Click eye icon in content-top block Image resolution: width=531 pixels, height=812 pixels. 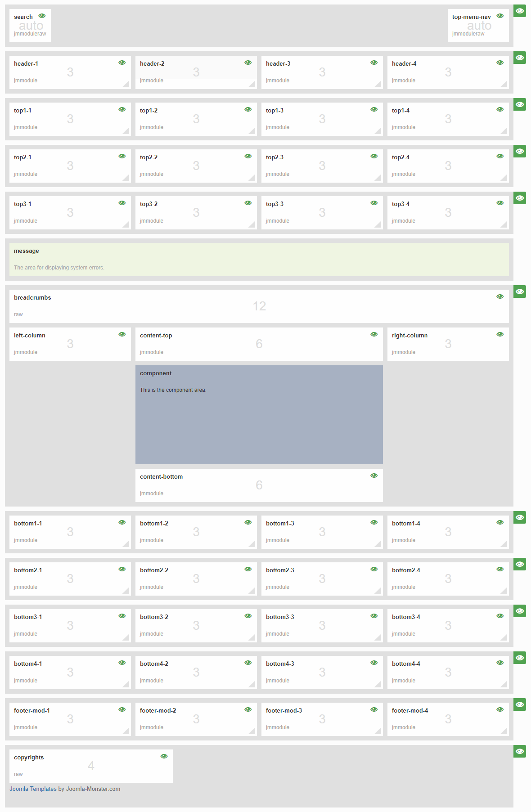[x=374, y=334]
